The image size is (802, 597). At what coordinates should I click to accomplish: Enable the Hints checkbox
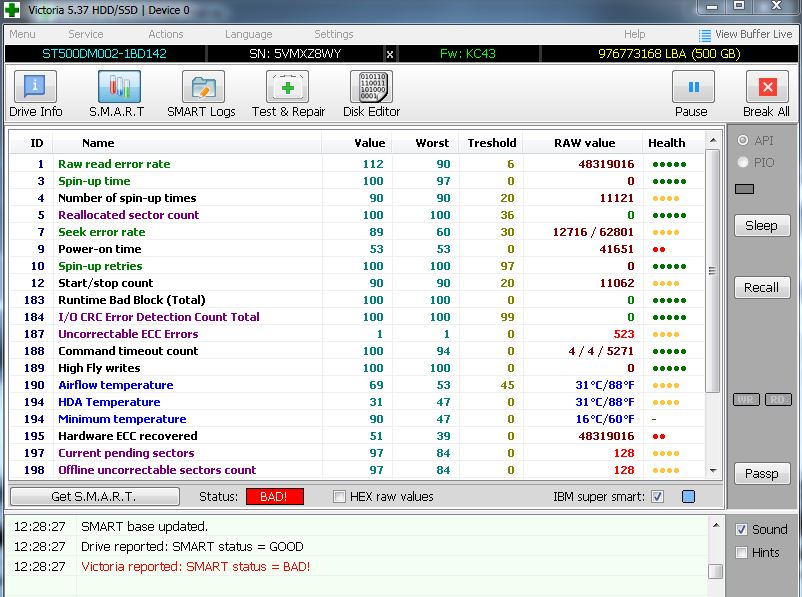pos(741,552)
